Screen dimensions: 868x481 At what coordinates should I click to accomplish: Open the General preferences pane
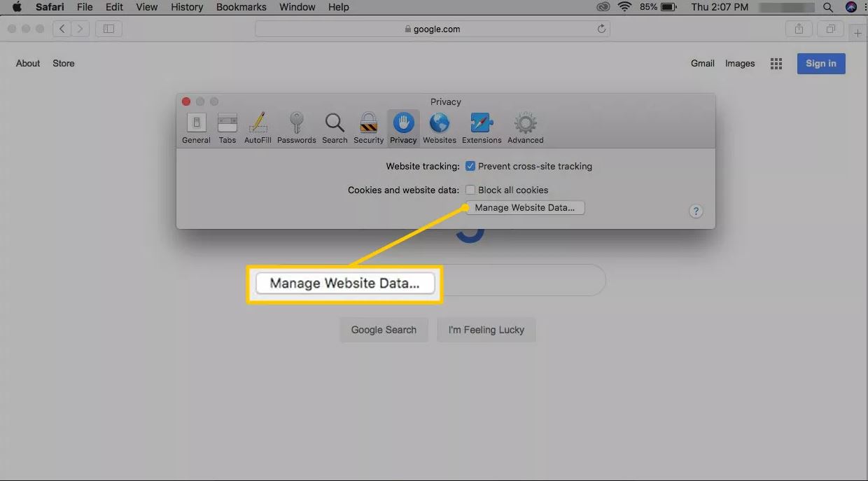[x=196, y=127]
